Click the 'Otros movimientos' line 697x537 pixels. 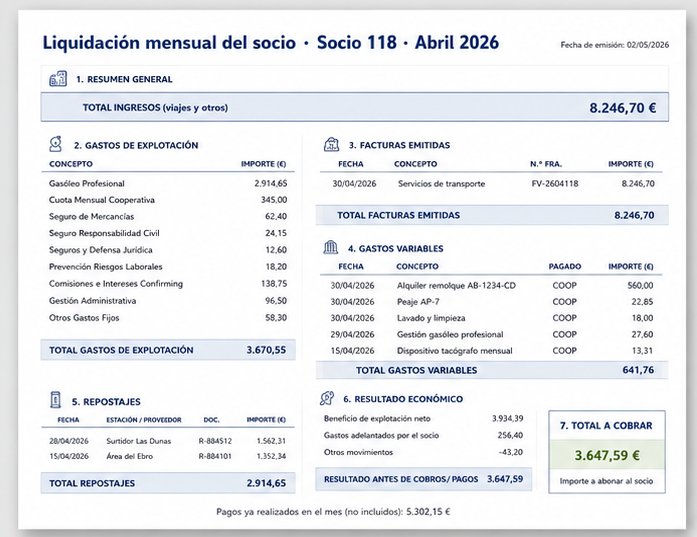(423, 452)
